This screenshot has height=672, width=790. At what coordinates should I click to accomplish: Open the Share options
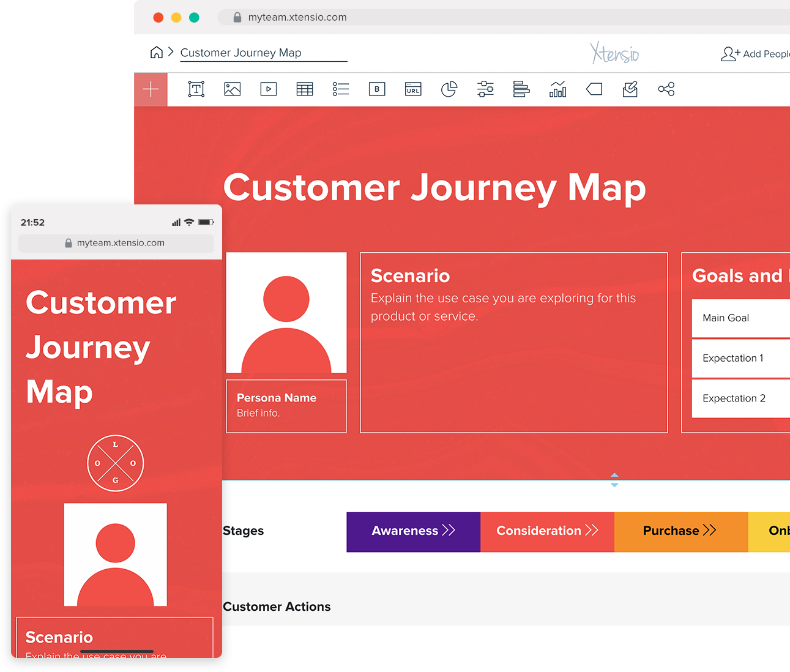pos(666,89)
